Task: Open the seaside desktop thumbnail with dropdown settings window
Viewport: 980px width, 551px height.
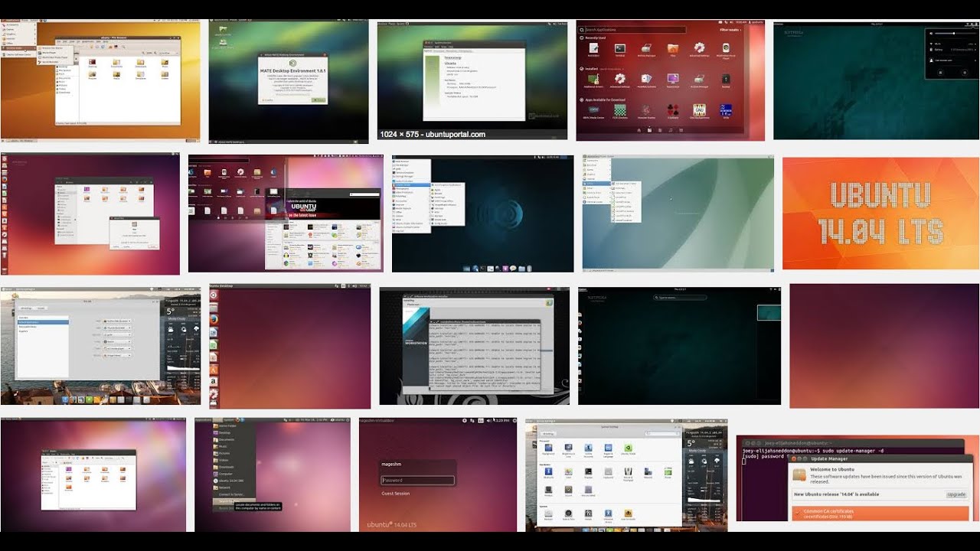Action: (x=100, y=345)
